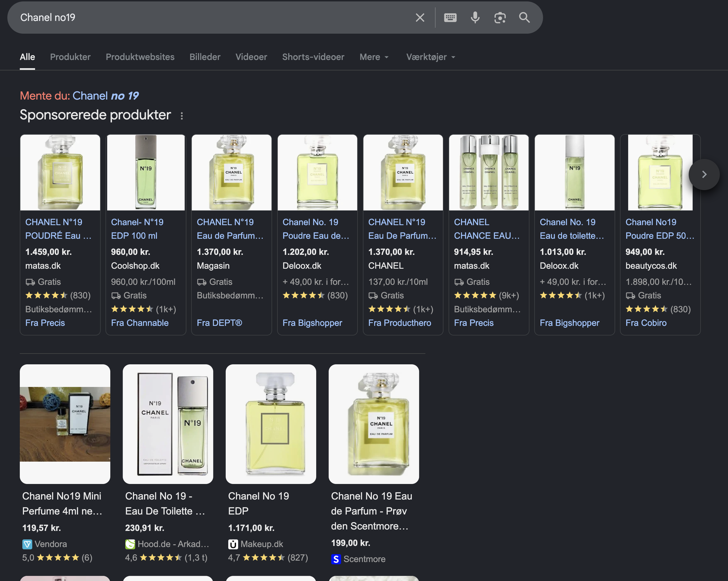Click the 960,00 kr. price at Coolshop.dk
Screen dimensions: 728x581
131,252
